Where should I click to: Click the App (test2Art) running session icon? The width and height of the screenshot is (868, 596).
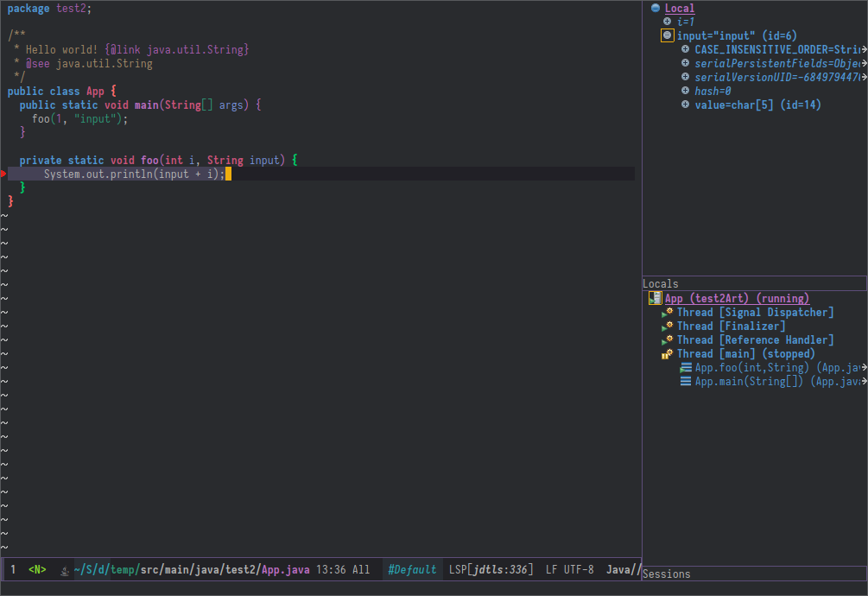click(x=656, y=299)
